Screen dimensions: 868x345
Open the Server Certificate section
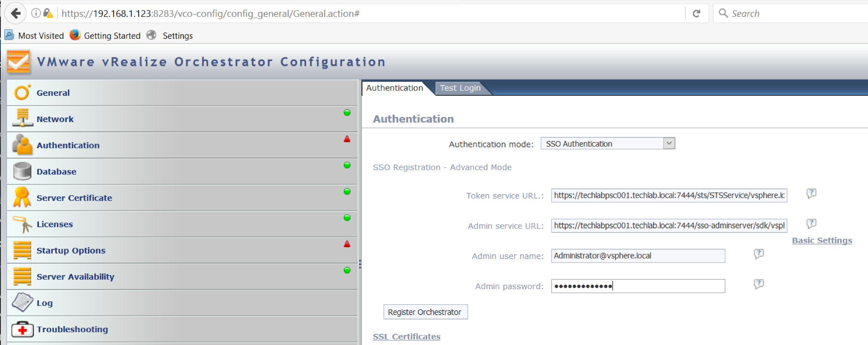[182, 198]
